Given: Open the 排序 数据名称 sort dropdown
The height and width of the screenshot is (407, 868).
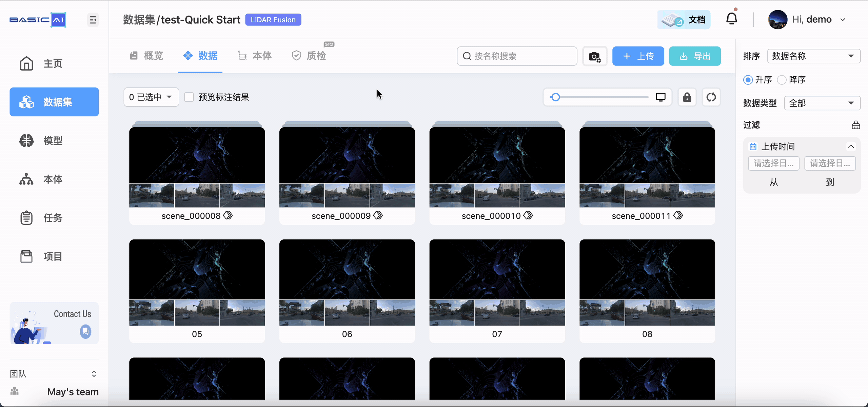Looking at the screenshot, I should coord(814,56).
